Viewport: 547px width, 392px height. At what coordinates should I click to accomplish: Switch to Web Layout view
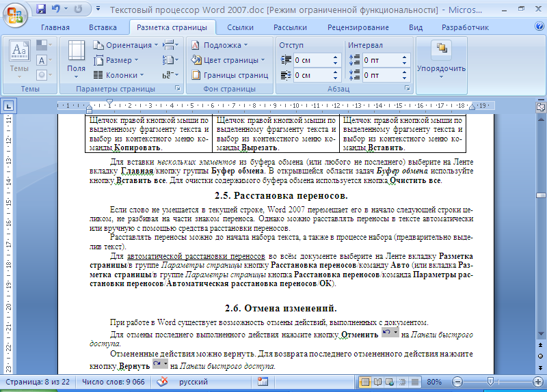pyautogui.click(x=390, y=382)
